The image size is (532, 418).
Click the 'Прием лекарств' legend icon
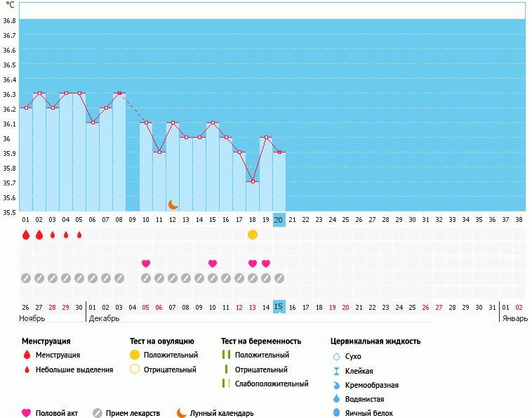98,413
